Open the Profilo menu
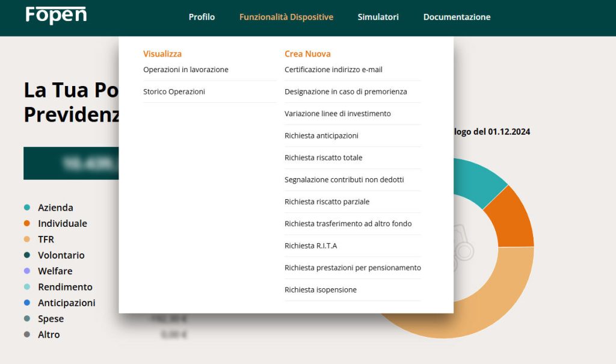This screenshot has height=364, width=616. [202, 17]
